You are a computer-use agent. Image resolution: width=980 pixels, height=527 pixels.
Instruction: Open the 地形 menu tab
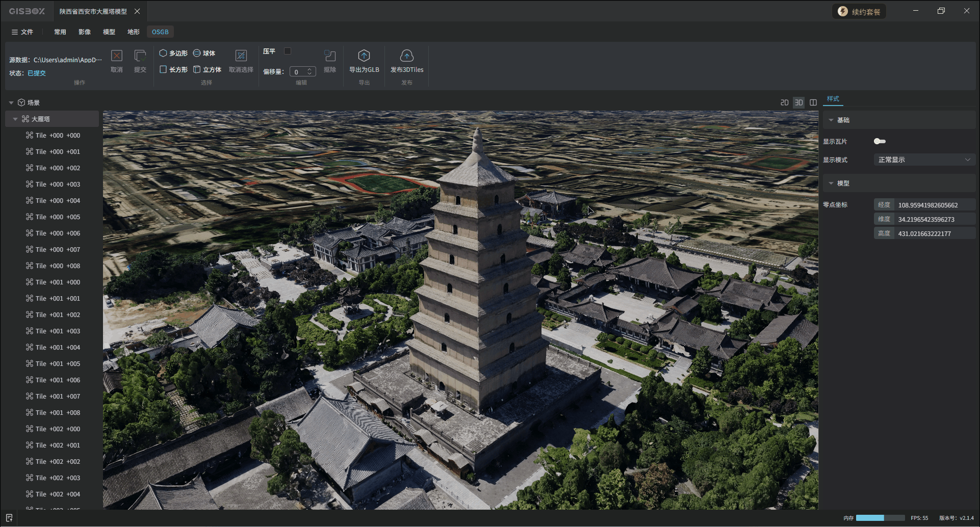coord(134,32)
